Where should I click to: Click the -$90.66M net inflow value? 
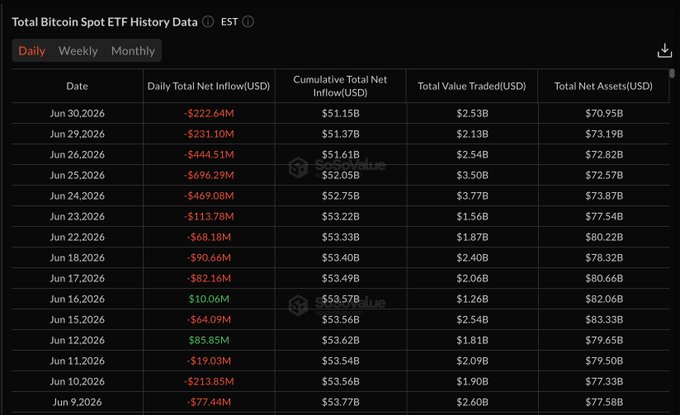click(x=209, y=258)
